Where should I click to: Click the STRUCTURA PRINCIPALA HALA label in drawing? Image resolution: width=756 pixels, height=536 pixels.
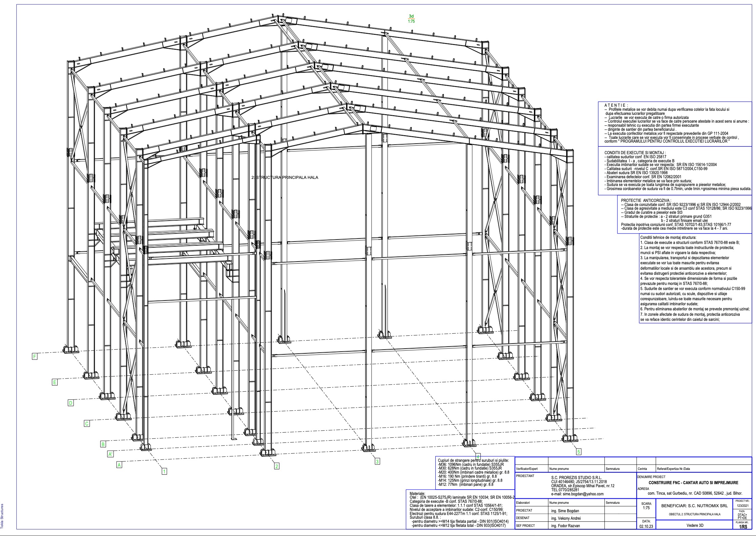tap(285, 177)
